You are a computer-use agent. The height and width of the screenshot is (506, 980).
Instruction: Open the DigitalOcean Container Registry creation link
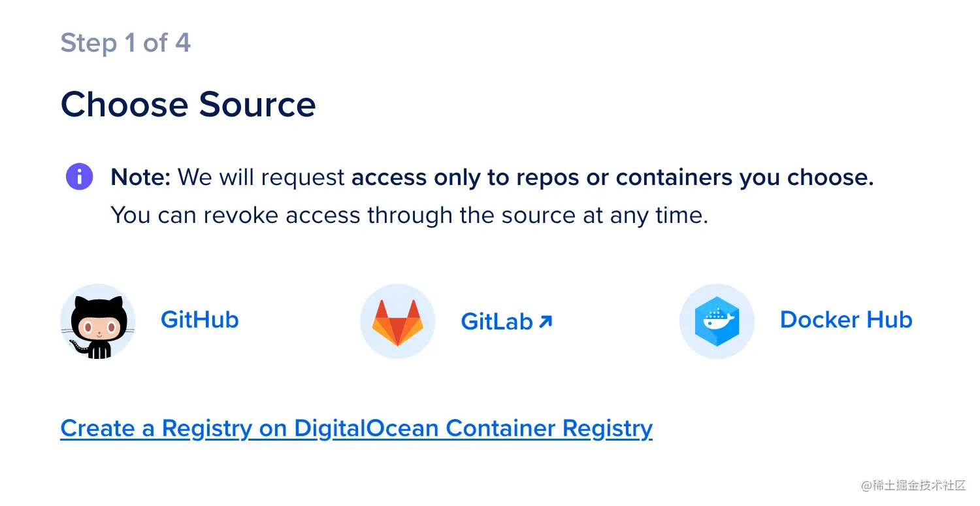(356, 428)
